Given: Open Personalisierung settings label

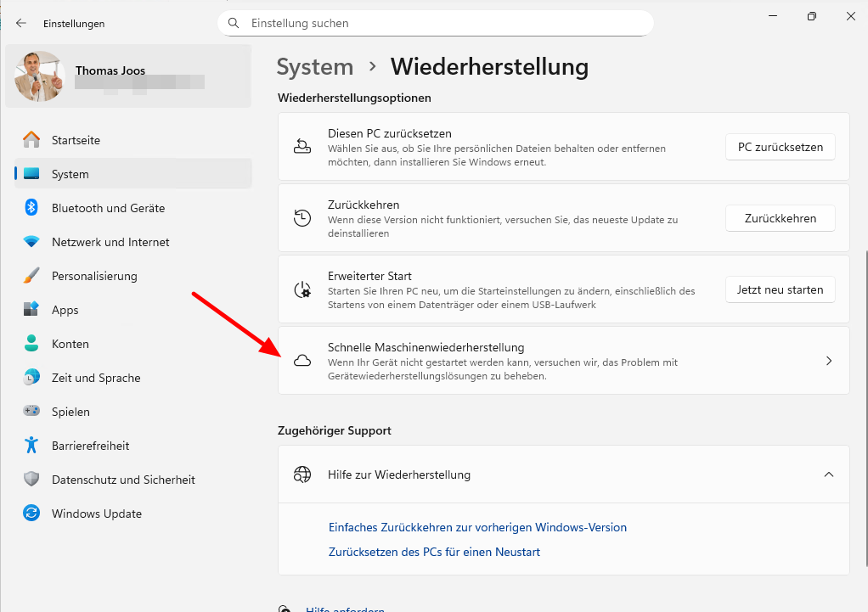Looking at the screenshot, I should [x=94, y=276].
